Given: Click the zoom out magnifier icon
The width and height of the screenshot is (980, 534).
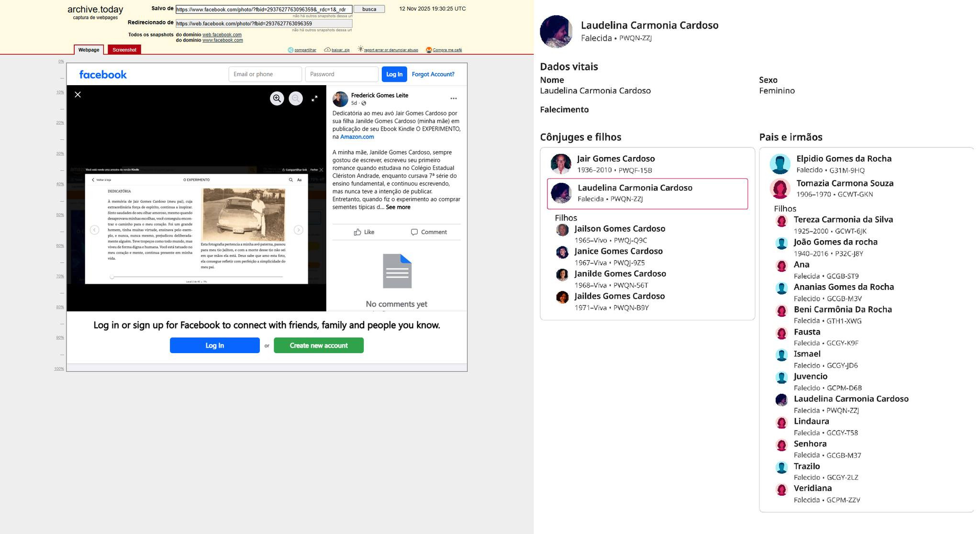Looking at the screenshot, I should [x=296, y=99].
